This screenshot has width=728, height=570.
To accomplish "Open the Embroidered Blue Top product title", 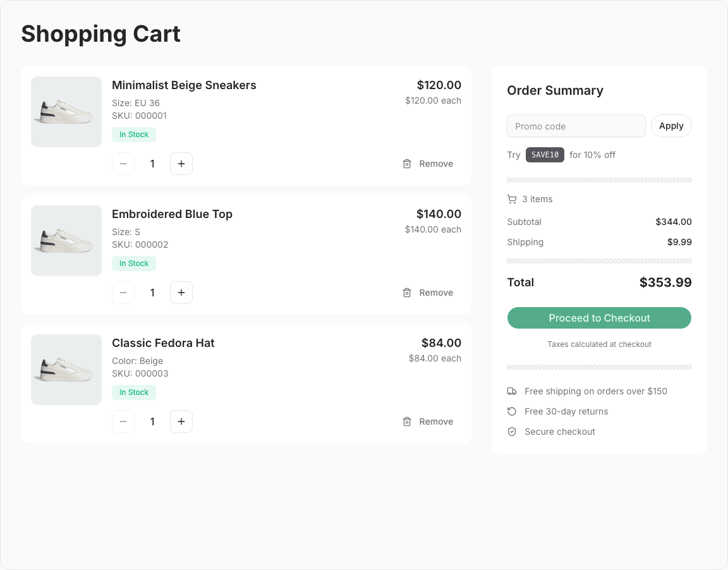I will point(172,214).
